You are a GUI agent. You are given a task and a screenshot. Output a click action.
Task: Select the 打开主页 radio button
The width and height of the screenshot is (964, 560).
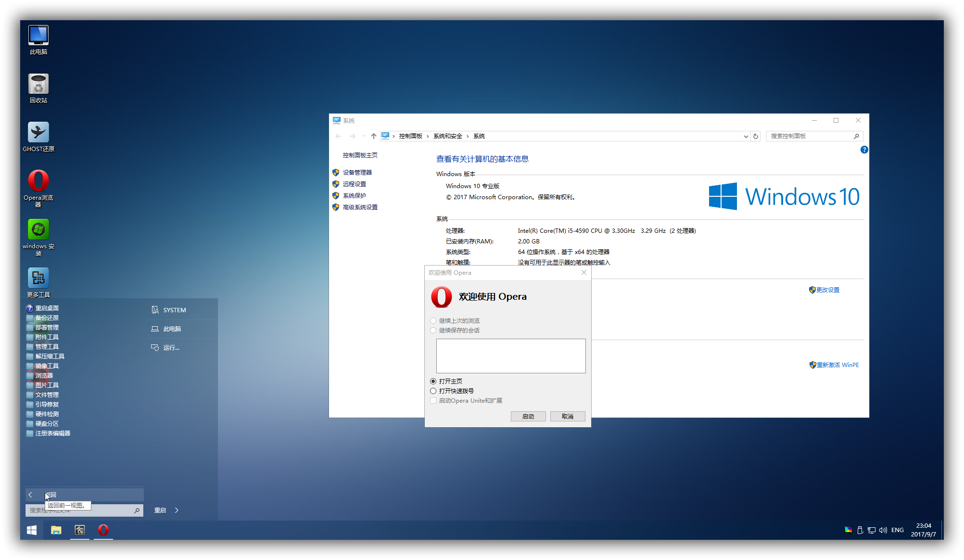pyautogui.click(x=433, y=381)
